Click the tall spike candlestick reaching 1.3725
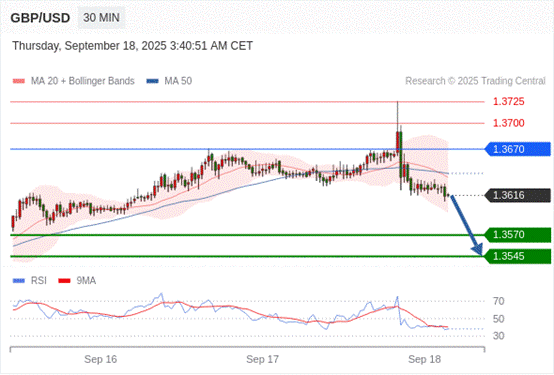Viewport: 554px width, 375px height. click(x=397, y=127)
